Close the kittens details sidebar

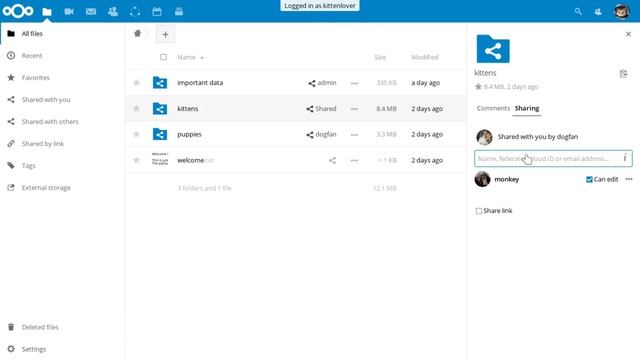click(x=628, y=34)
